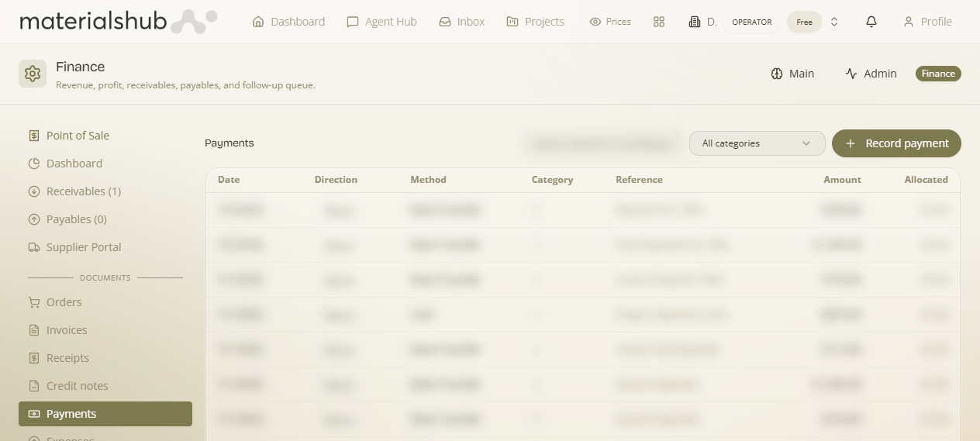The image size is (980, 441).
Task: Open the Prices page
Action: (610, 22)
